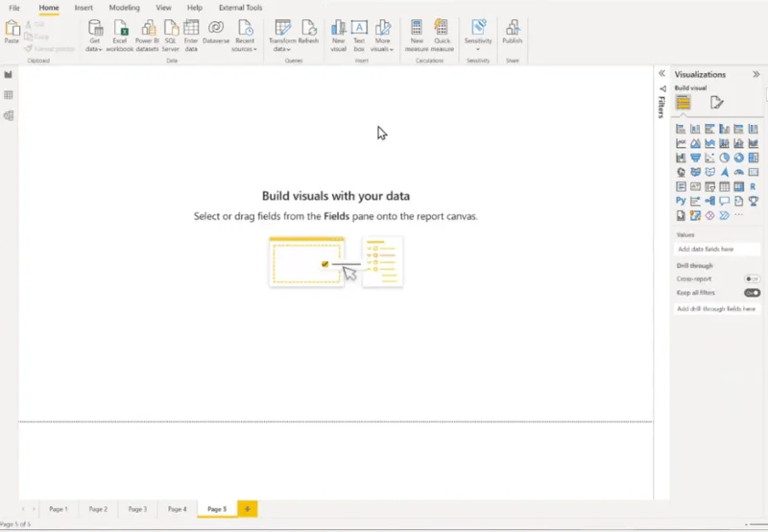The image size is (768, 532).
Task: Open the External Tools tab
Action: [241, 8]
